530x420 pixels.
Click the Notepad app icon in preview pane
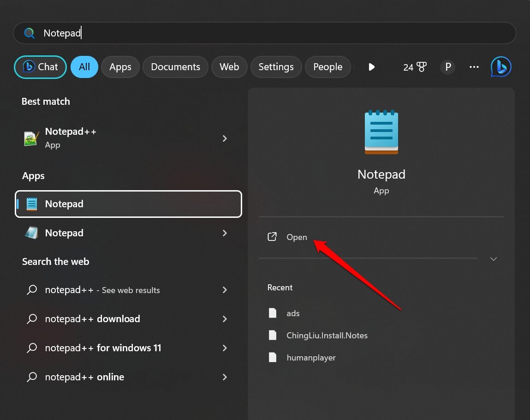(x=381, y=132)
